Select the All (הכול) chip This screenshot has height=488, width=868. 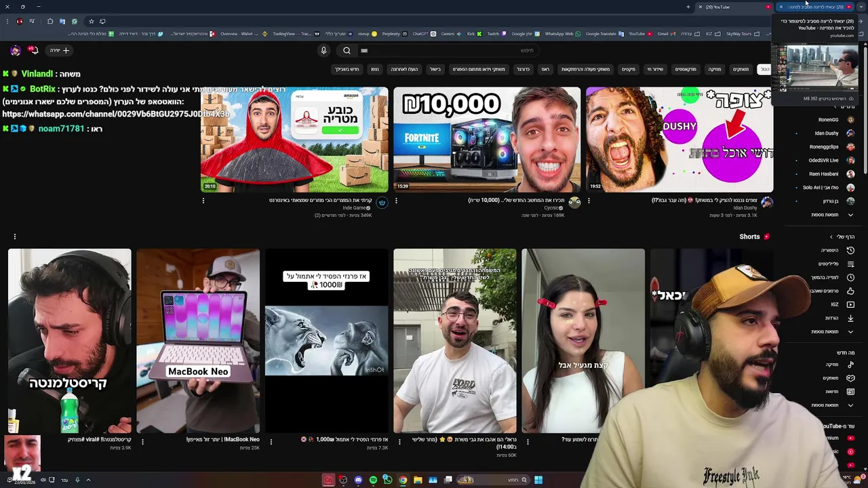coord(765,69)
